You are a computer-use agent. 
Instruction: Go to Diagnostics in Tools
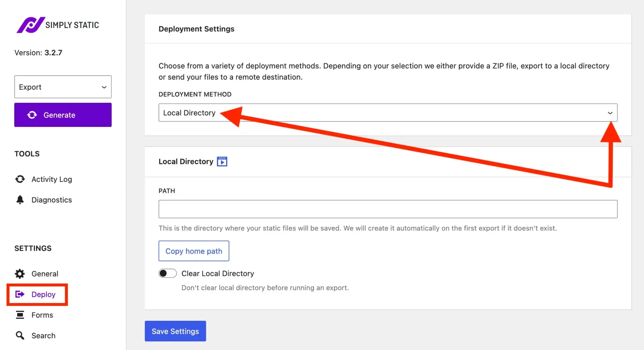[52, 200]
